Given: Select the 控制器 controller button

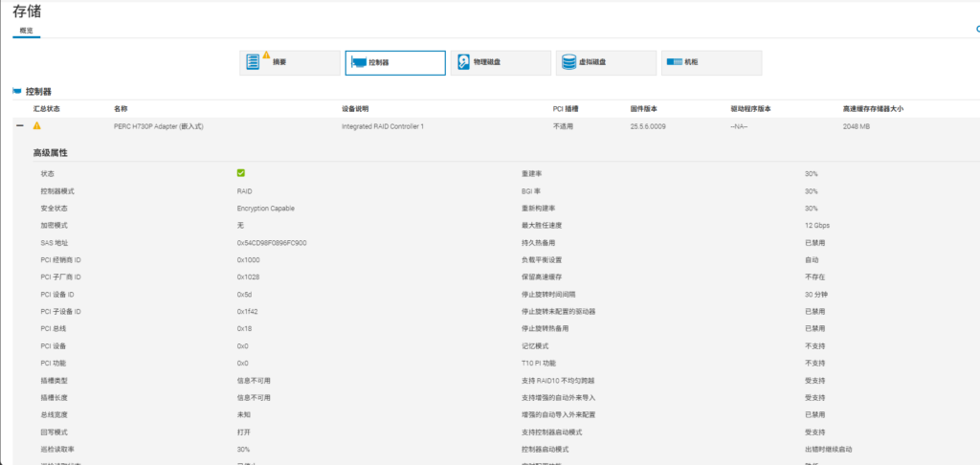Looking at the screenshot, I should click(x=394, y=62).
